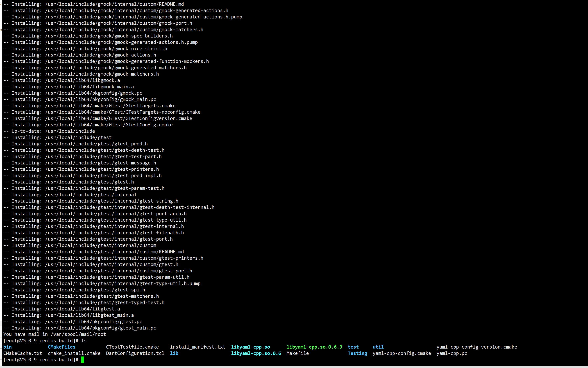Select the yaml-cpp.pc filename
Viewport: 588px width, 368px height.
click(452, 353)
